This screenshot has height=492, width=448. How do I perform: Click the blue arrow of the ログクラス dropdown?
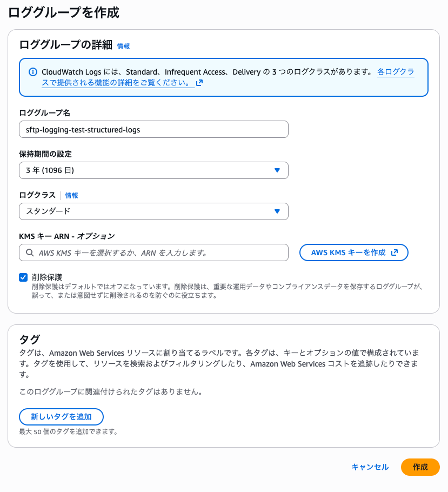pos(277,211)
